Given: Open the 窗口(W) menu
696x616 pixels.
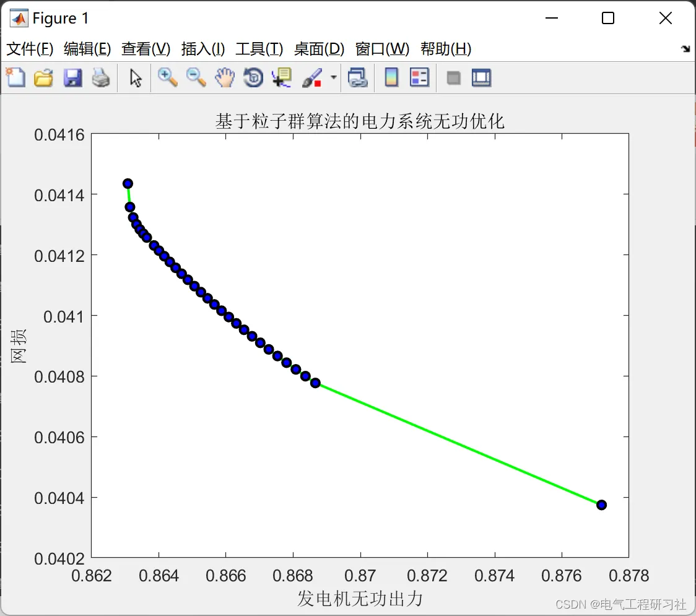Looking at the screenshot, I should pos(381,49).
